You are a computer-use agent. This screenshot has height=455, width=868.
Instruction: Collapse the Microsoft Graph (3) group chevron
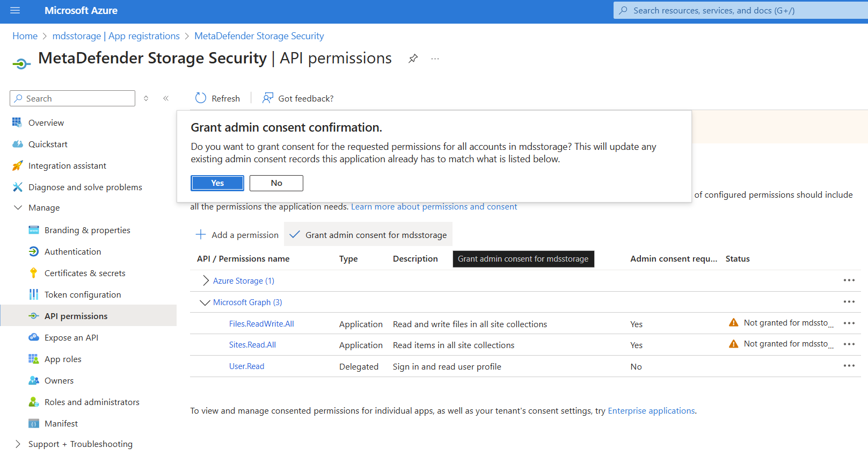point(205,302)
